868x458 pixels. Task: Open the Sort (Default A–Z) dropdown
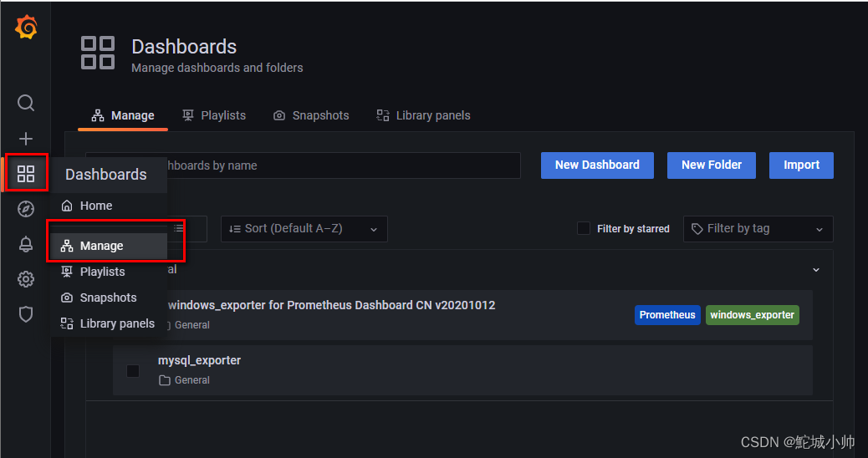click(304, 229)
